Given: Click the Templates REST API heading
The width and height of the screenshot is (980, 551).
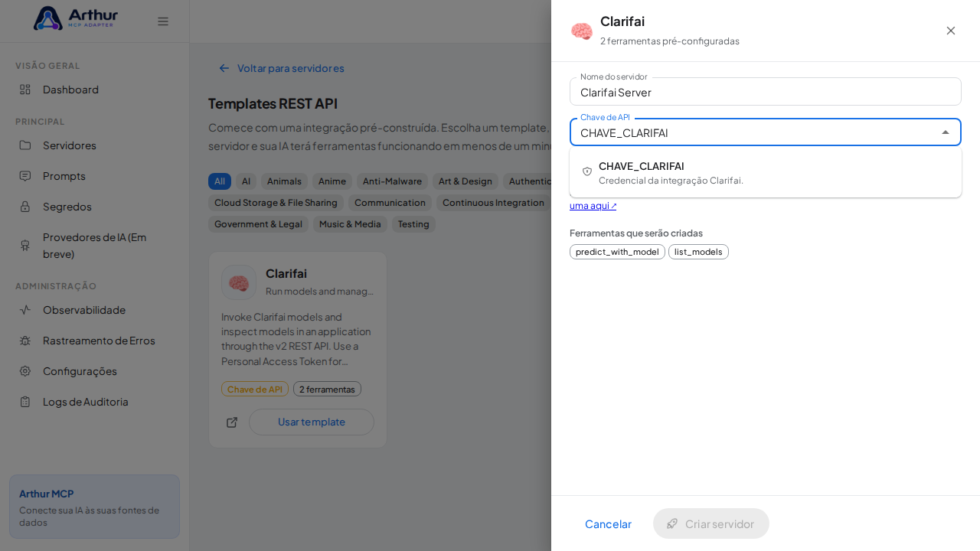Looking at the screenshot, I should (x=273, y=103).
